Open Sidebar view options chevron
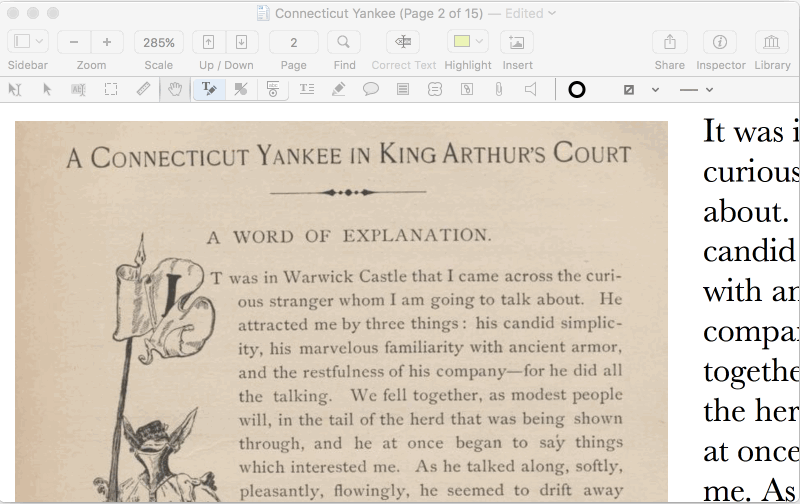Screen dimensions: 800x504 coord(40,42)
